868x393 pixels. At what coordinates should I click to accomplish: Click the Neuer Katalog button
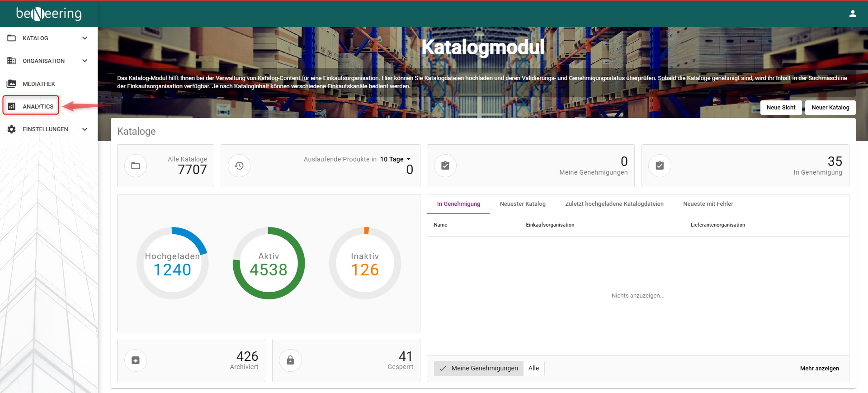830,108
